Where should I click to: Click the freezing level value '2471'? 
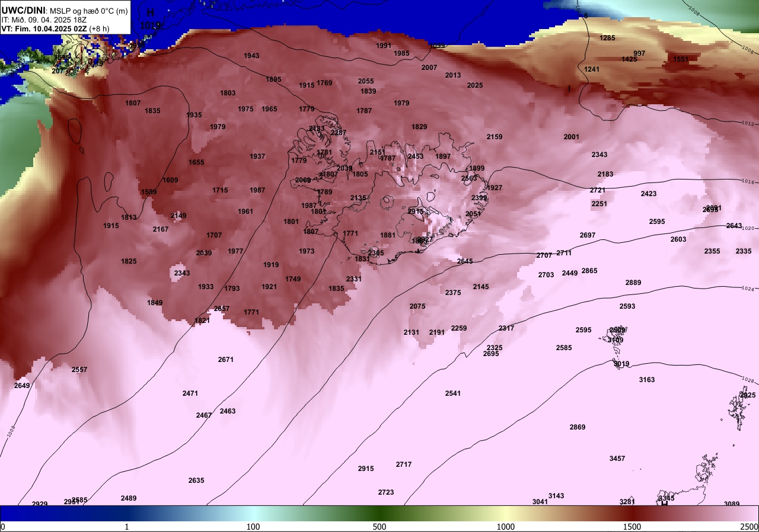190,393
